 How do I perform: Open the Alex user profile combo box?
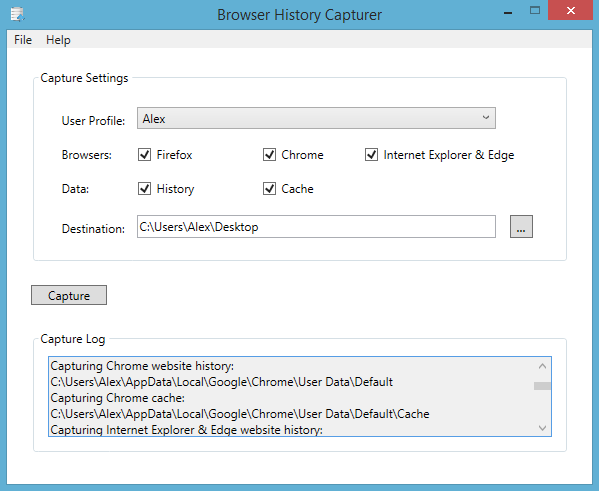316,118
